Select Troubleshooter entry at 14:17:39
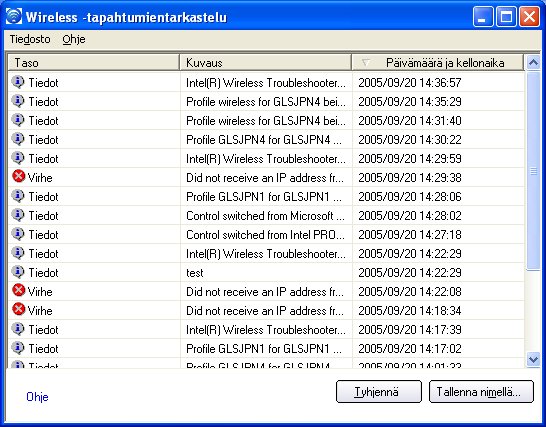 [x=266, y=330]
